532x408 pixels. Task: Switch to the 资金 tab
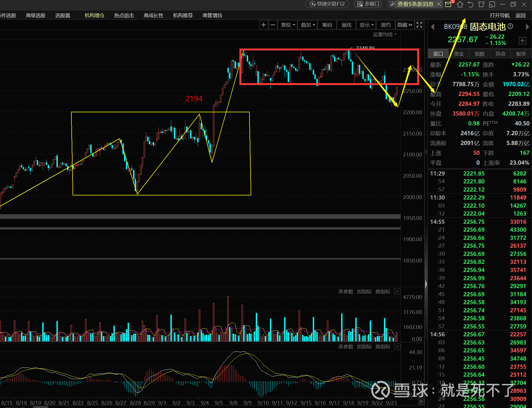(x=459, y=54)
